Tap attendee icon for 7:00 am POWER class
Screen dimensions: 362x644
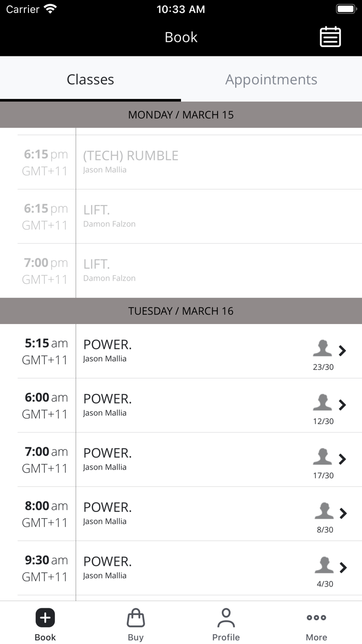(x=322, y=457)
